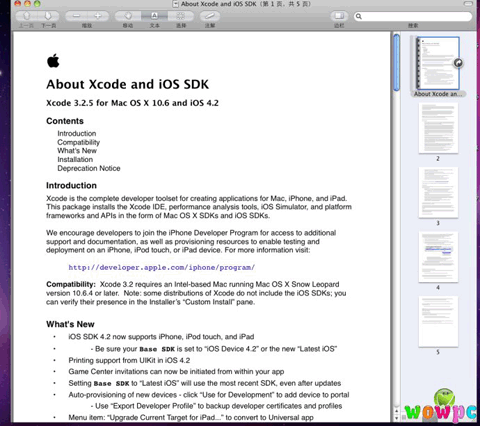Image resolution: width=480 pixels, height=426 pixels.
Task: Select the page 4 thumbnail in sidebar
Action: coord(438,257)
